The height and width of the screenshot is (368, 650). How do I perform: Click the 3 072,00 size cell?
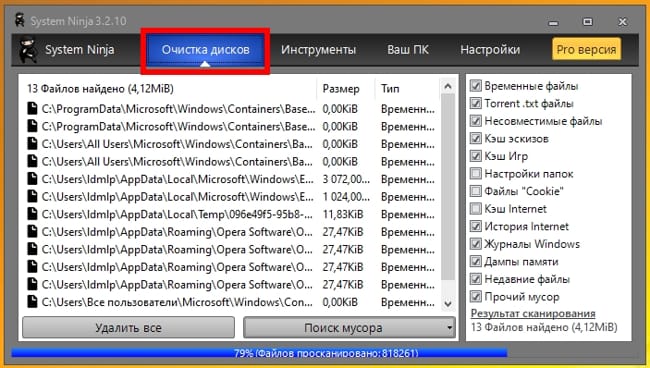[346, 179]
